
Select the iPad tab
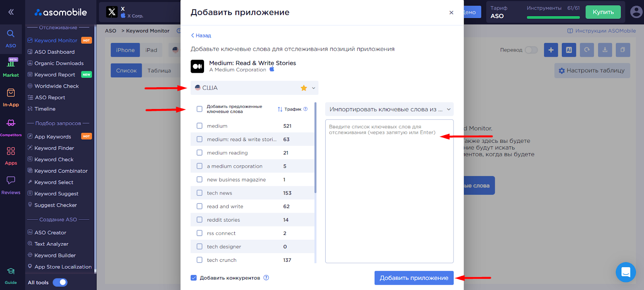pos(151,50)
